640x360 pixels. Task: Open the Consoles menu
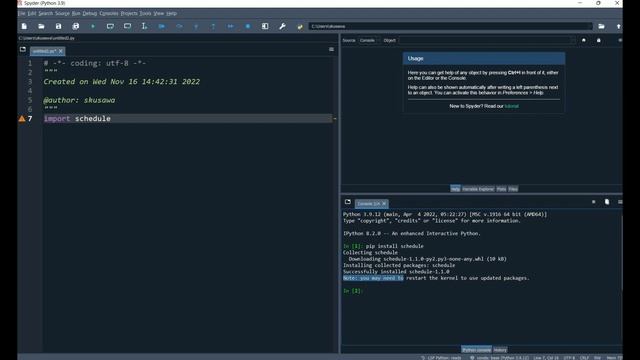[x=109, y=13]
